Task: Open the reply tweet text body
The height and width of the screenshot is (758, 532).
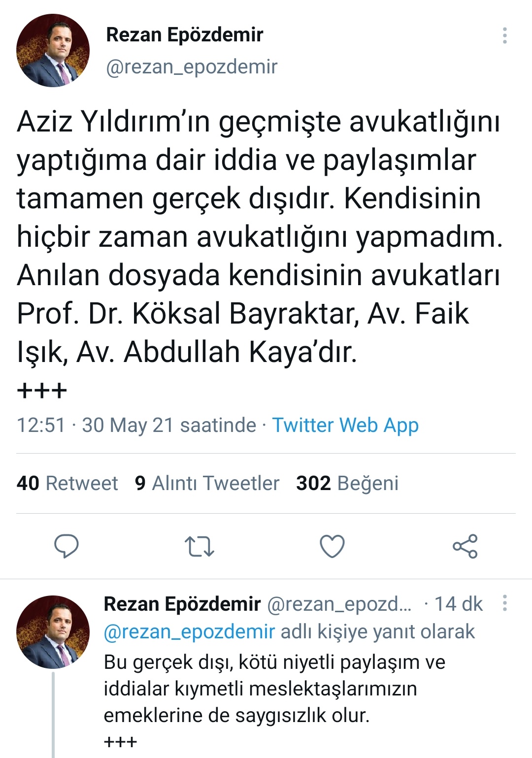Action: click(274, 701)
